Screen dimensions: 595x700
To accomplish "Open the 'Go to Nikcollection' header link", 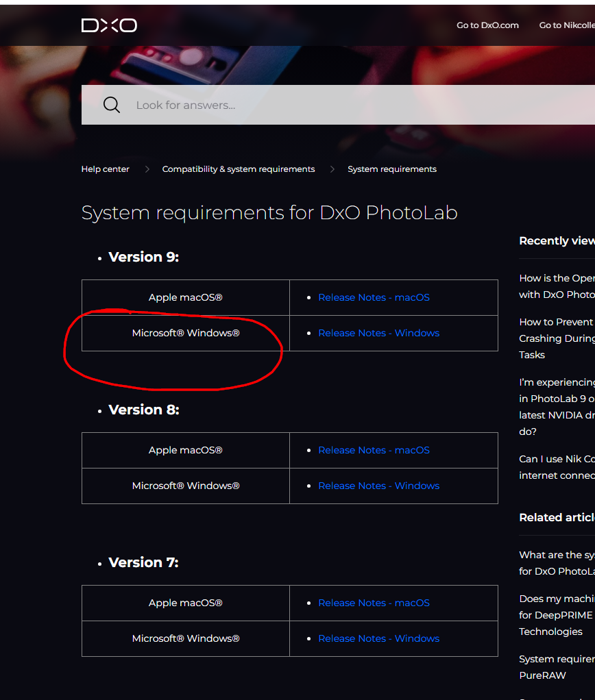I will (x=566, y=25).
